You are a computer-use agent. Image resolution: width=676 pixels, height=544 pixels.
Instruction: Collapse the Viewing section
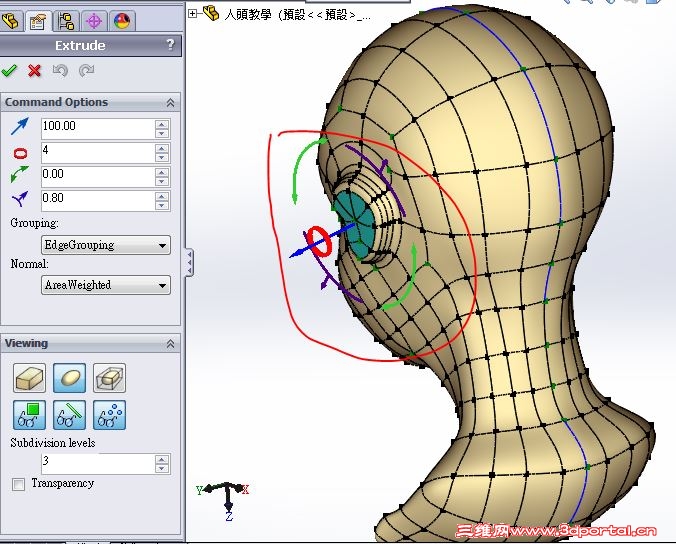(x=170, y=344)
